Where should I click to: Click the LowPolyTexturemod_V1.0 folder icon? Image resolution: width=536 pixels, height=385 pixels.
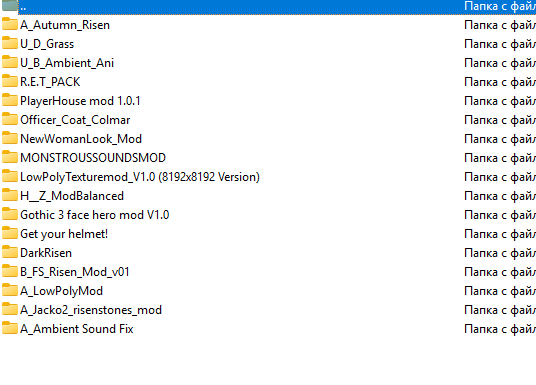tap(10, 176)
